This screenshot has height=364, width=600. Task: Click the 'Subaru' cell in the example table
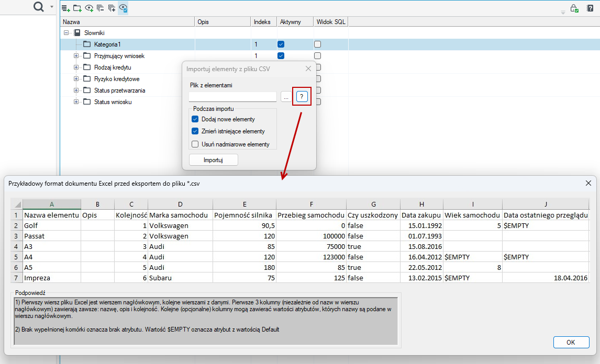180,278
